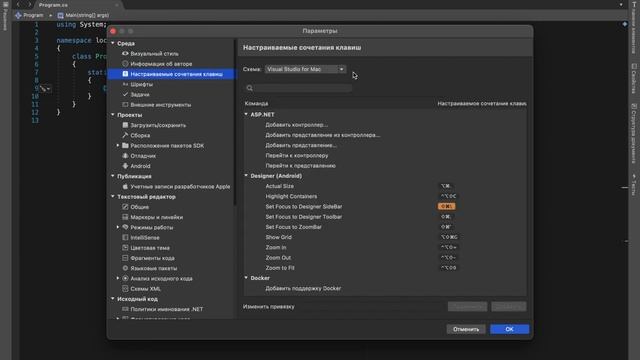The width and height of the screenshot is (640, 360).
Task: Select the Zoom Out command row
Action: coord(385,258)
